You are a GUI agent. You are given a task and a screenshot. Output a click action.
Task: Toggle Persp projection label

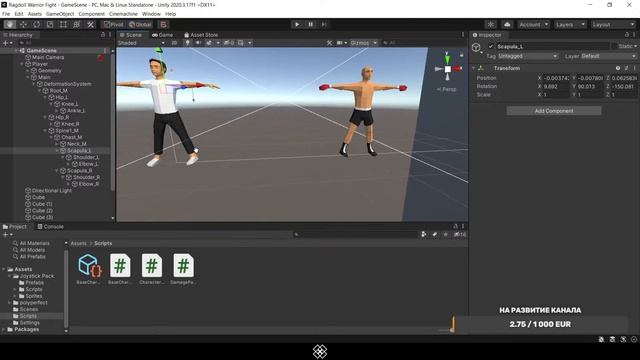click(x=447, y=89)
